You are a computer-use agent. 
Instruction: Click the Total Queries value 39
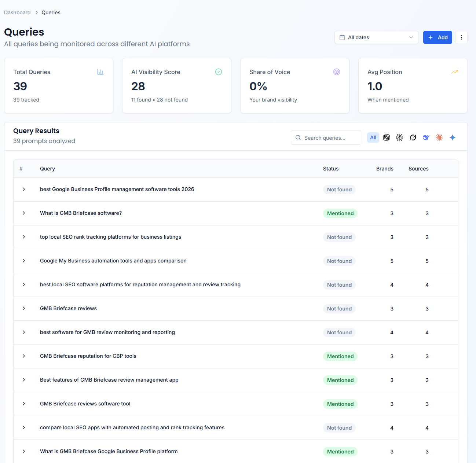[x=20, y=86]
